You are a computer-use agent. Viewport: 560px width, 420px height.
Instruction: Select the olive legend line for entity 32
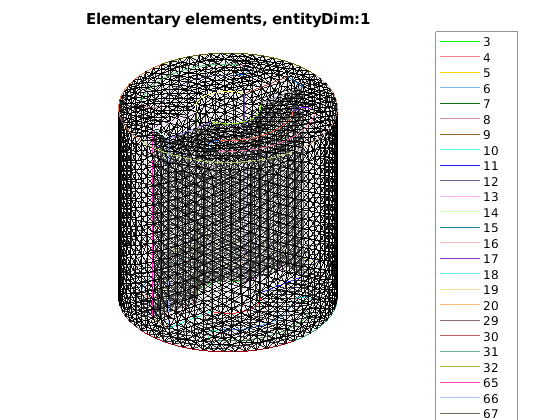(x=460, y=367)
